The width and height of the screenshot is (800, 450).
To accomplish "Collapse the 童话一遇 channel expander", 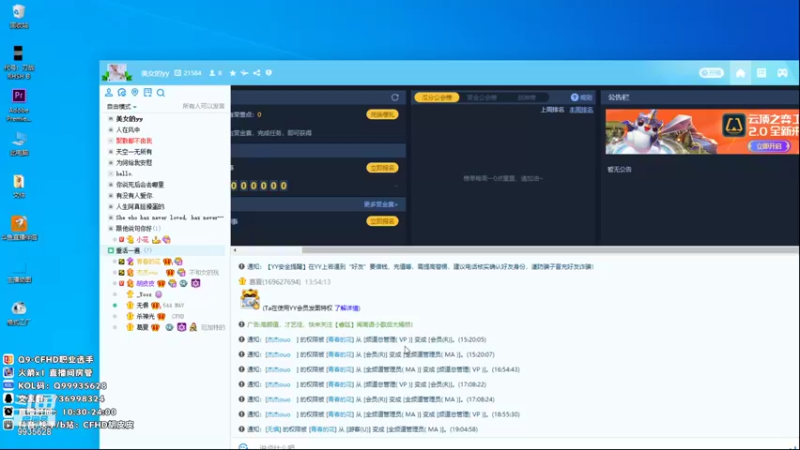I will [111, 251].
